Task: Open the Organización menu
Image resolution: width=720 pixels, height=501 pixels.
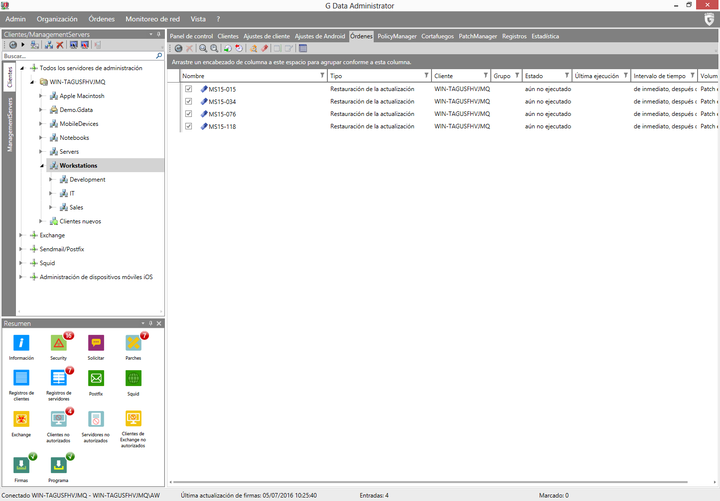Action: pos(57,19)
